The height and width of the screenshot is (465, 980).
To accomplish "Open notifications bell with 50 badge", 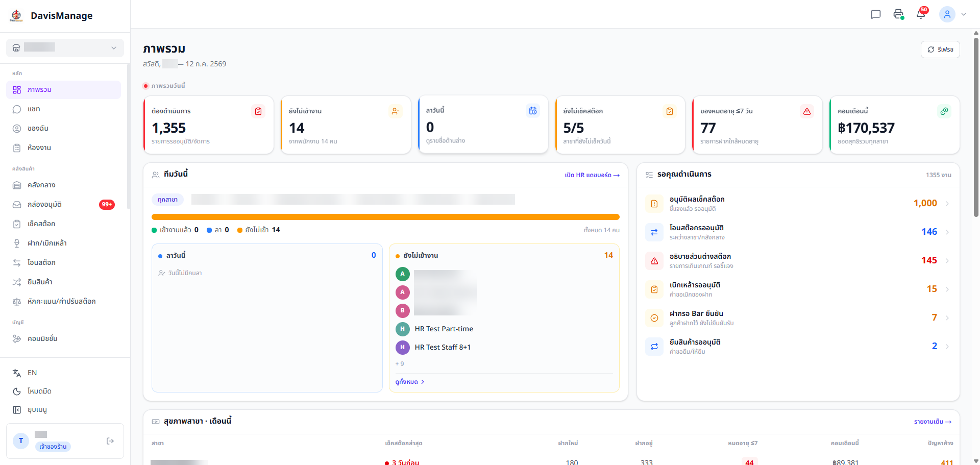I will 921,14.
